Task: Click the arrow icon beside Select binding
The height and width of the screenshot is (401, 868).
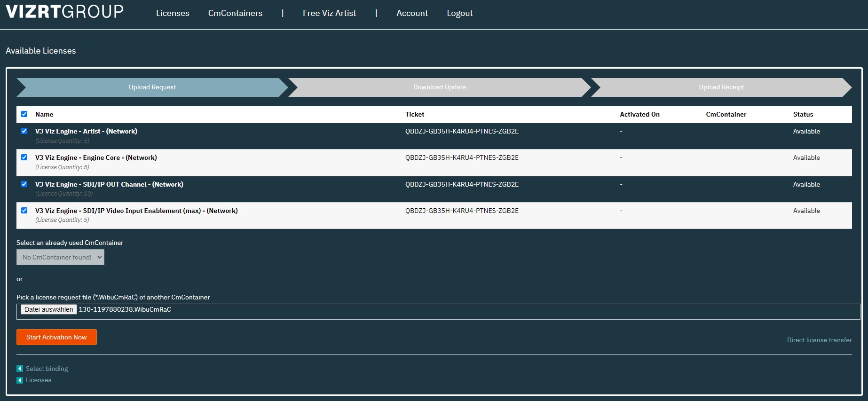Action: (x=20, y=369)
